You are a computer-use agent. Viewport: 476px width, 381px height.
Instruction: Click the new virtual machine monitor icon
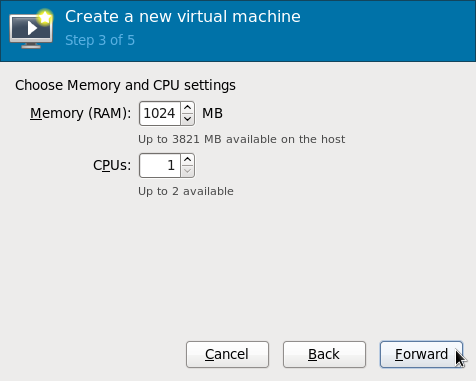31,29
